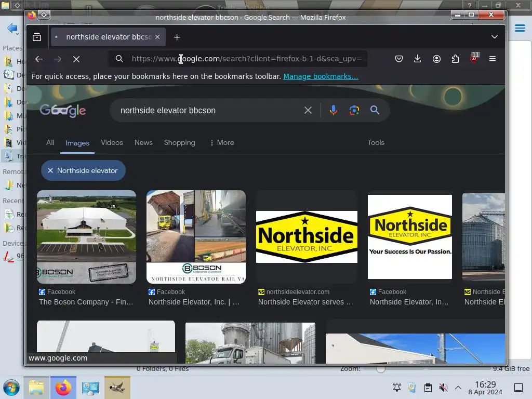532x399 pixels.
Task: Open the system settings taskbar icon
Action: tap(90, 388)
